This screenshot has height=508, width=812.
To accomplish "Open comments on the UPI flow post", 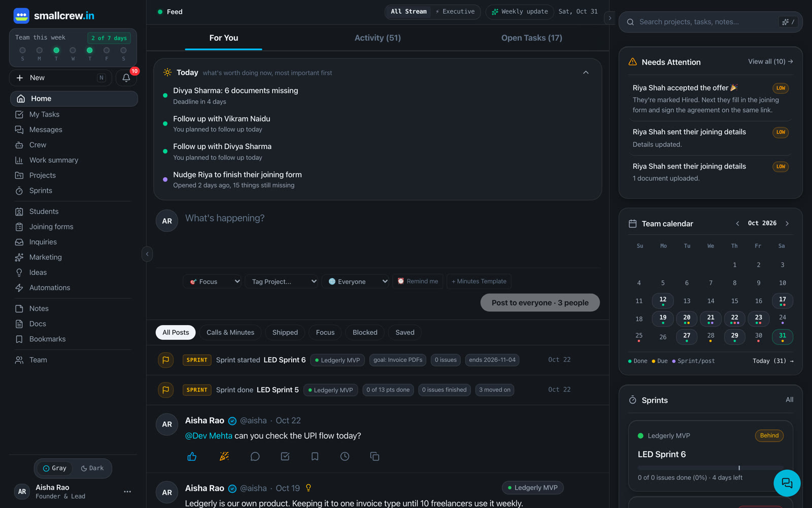I will 255,457.
